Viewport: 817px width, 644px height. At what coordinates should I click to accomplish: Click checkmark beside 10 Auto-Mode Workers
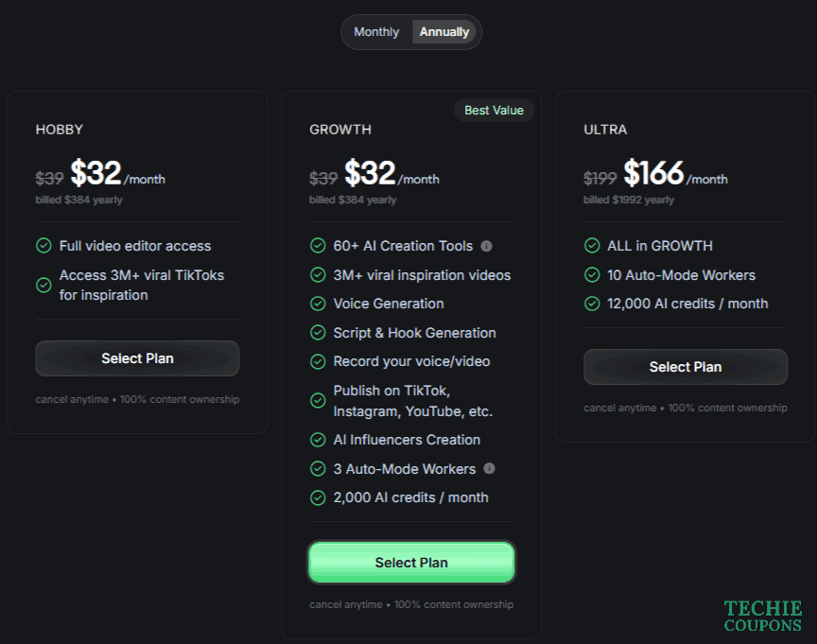click(592, 275)
